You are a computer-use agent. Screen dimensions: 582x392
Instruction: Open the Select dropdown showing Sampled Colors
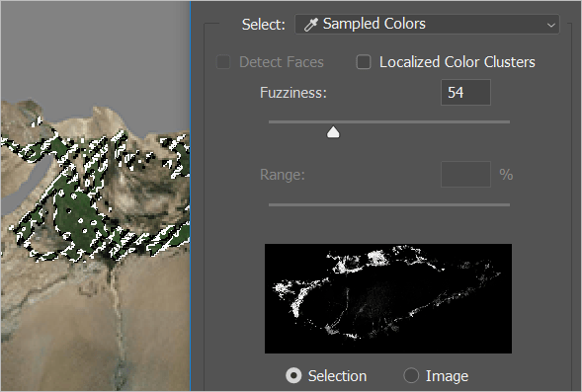(427, 24)
